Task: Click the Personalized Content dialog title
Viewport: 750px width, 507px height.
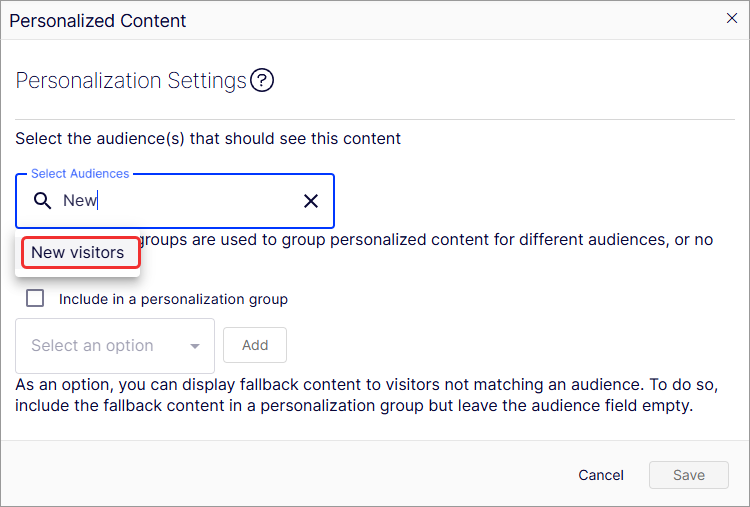Action: 98,20
